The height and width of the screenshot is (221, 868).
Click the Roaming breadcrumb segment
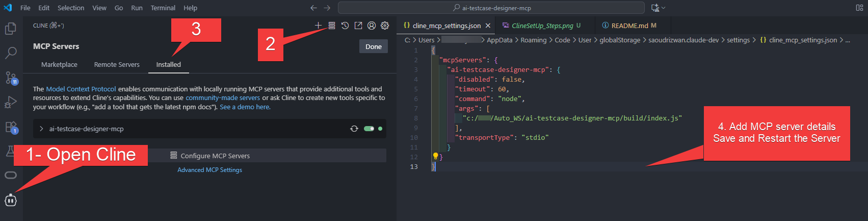pos(534,40)
